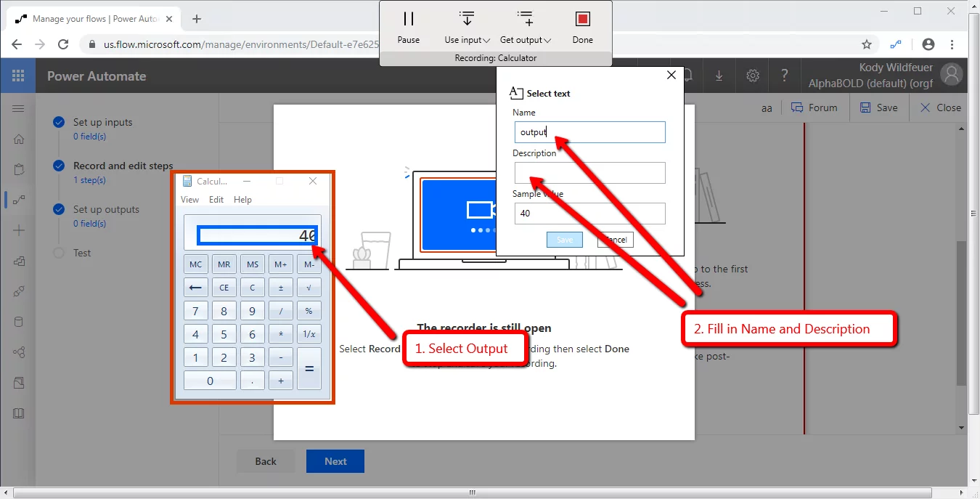This screenshot has width=980, height=499.
Task: Pause the recording
Action: pos(409,28)
